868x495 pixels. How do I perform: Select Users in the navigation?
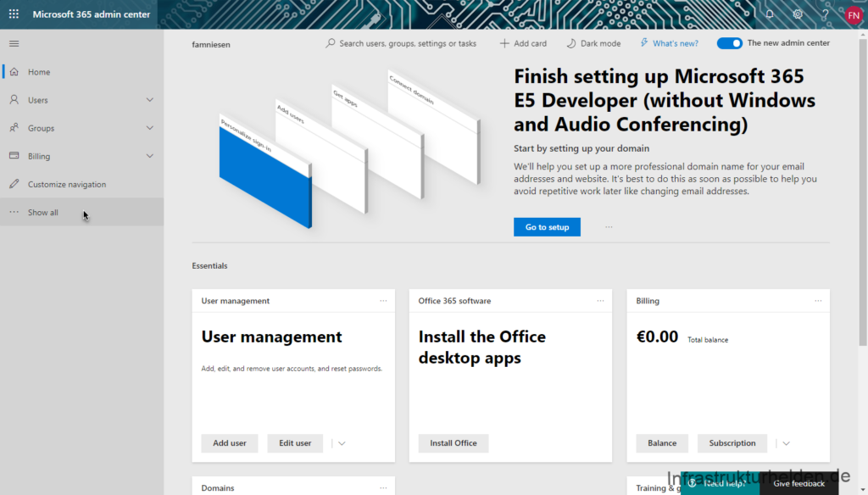point(82,100)
